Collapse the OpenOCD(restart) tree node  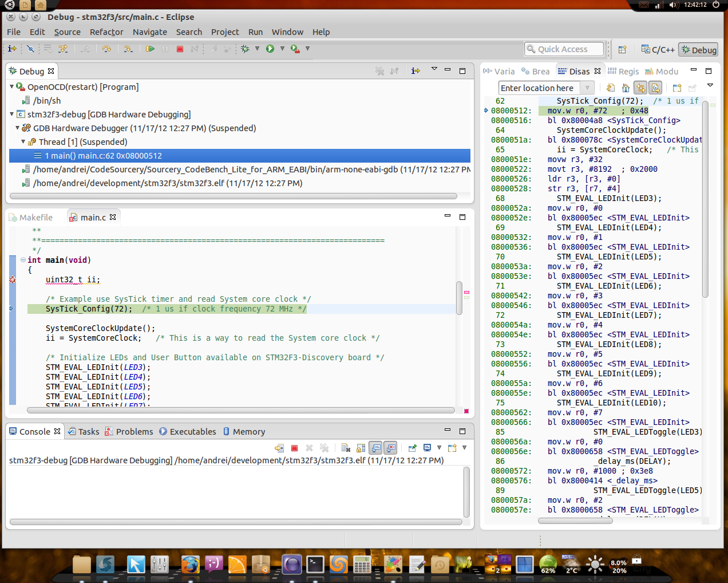tap(12, 87)
